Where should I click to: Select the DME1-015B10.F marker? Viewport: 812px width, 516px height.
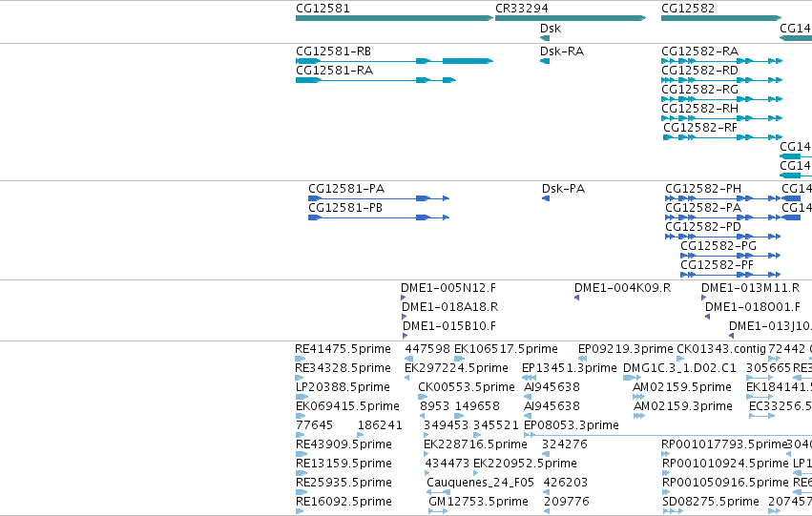pyautogui.click(x=406, y=336)
